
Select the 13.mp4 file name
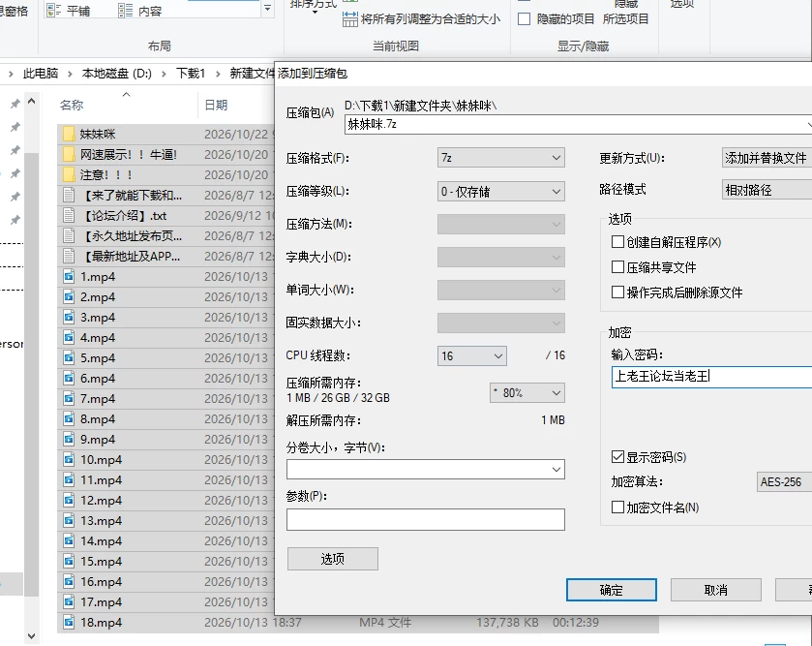pyautogui.click(x=101, y=521)
